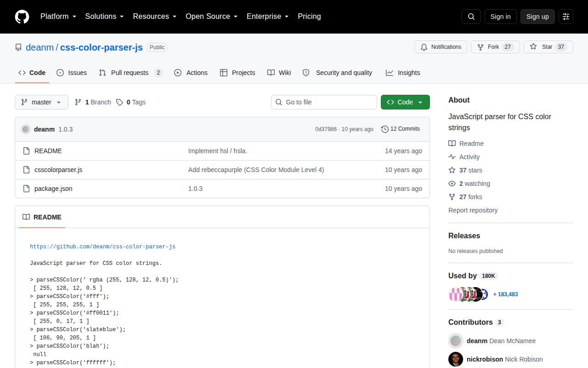
Task: Click the deanm avatar in commit row
Action: 26,129
